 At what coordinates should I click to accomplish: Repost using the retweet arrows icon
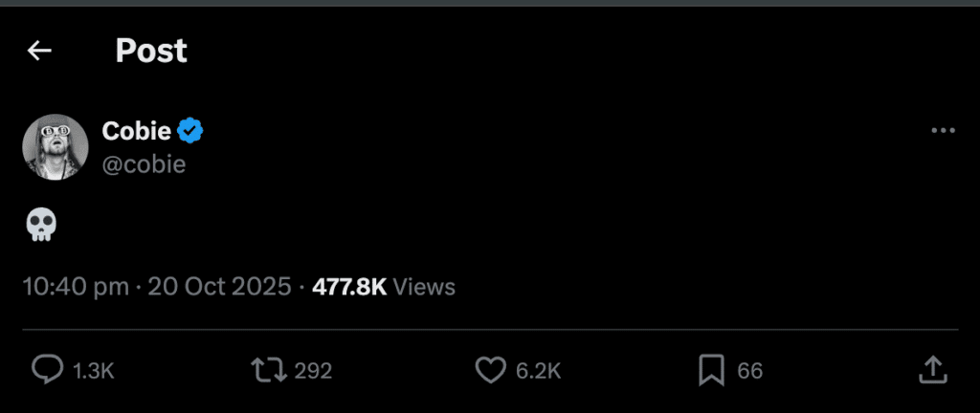[x=269, y=371]
